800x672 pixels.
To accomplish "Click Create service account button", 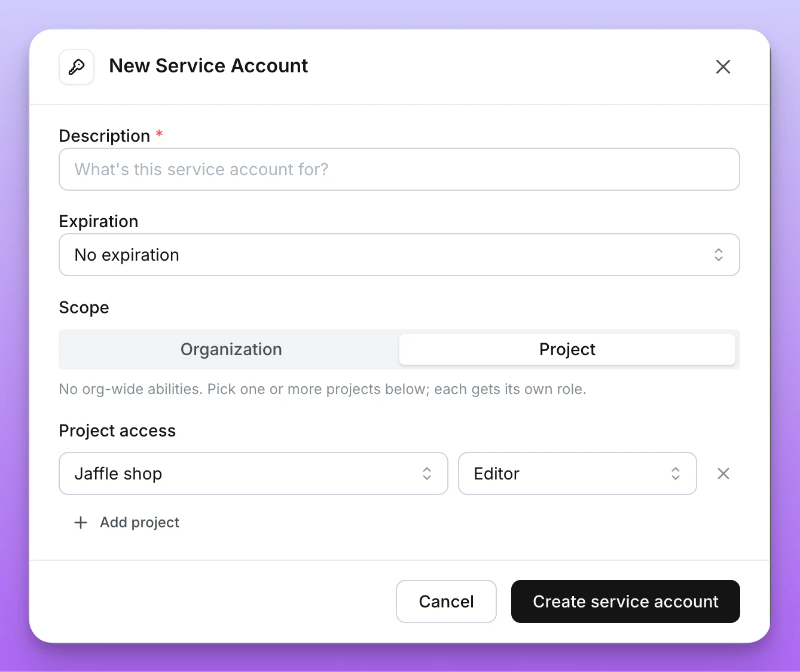I will (625, 601).
